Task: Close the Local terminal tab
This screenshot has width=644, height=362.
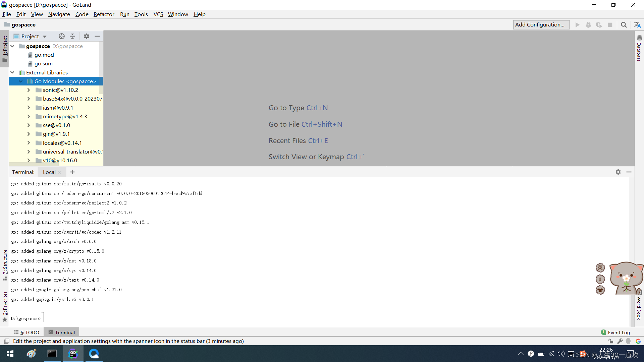Action: point(60,172)
